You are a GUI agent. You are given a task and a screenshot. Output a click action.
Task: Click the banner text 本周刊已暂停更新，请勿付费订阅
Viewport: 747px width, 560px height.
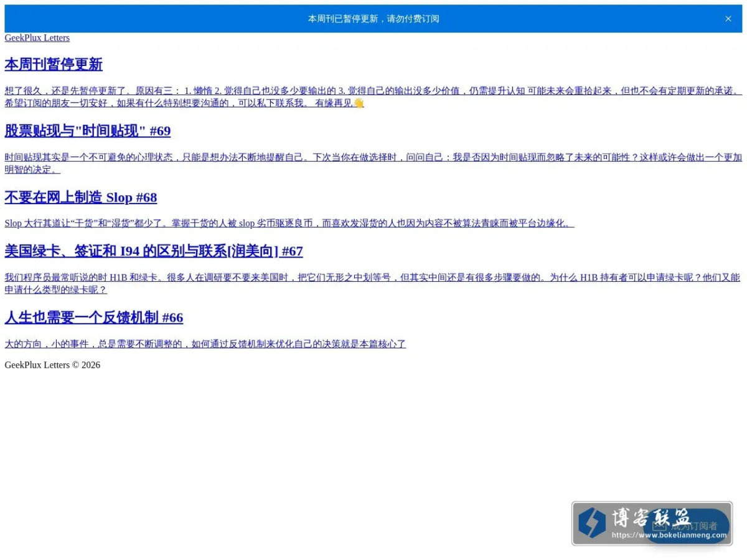pos(374,19)
